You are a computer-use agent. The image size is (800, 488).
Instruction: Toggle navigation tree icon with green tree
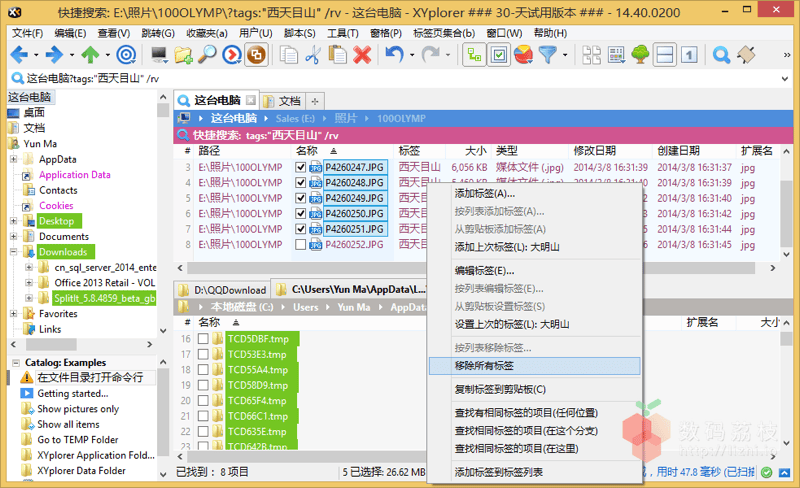(x=640, y=55)
